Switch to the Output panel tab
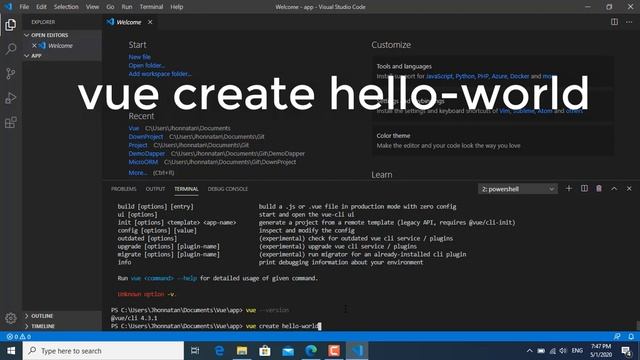640x360 pixels. tap(156, 189)
